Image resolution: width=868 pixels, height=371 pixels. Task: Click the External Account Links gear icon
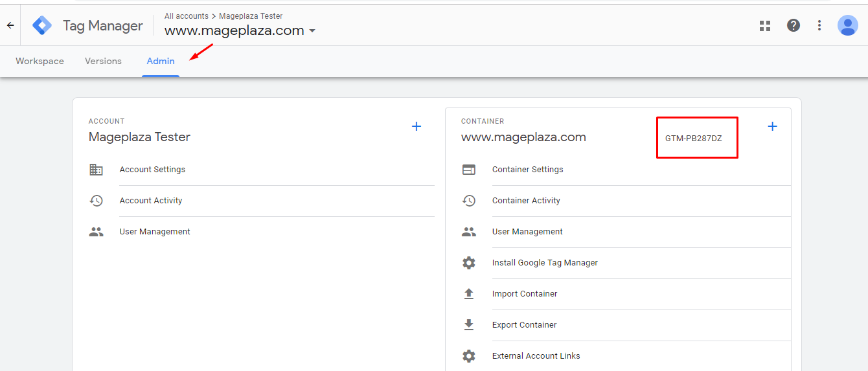[468, 356]
